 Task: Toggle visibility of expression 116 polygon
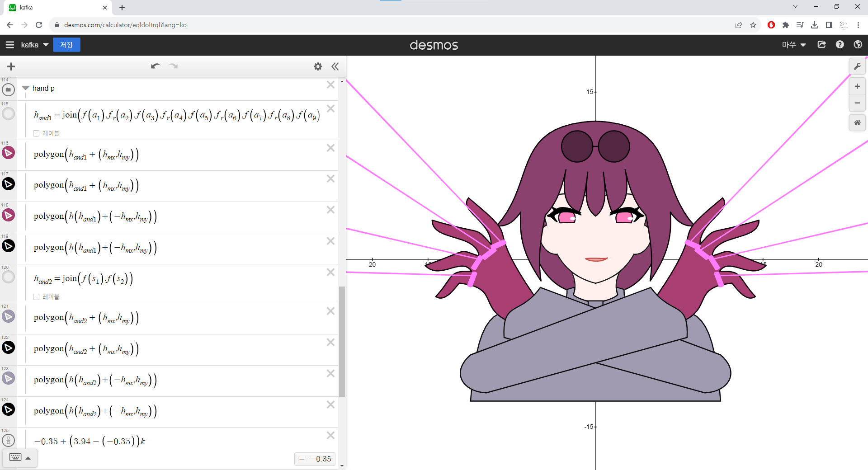[x=8, y=153]
